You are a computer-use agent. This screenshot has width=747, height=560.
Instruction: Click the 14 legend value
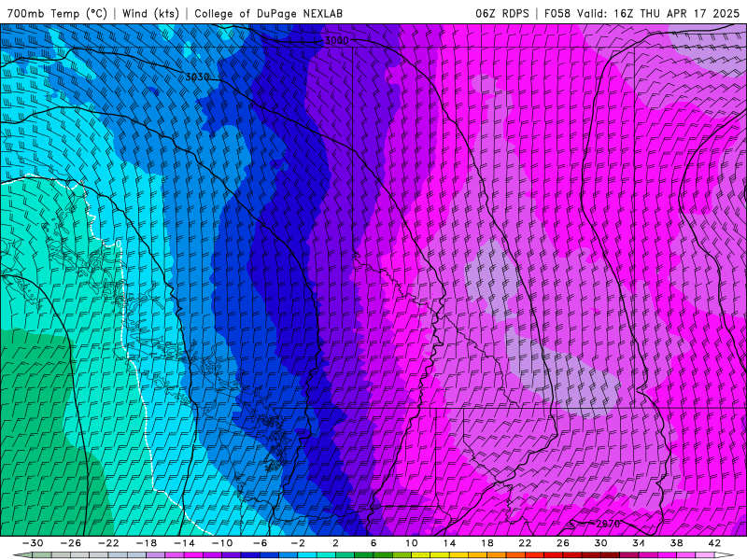coord(449,543)
